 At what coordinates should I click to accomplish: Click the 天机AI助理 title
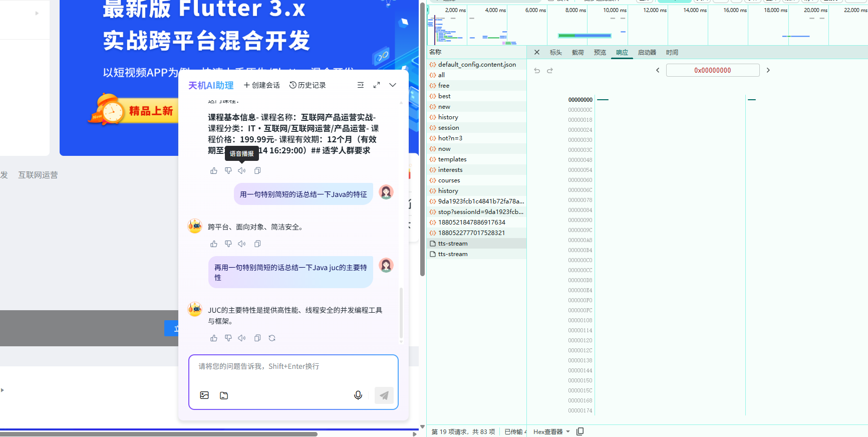pos(211,85)
